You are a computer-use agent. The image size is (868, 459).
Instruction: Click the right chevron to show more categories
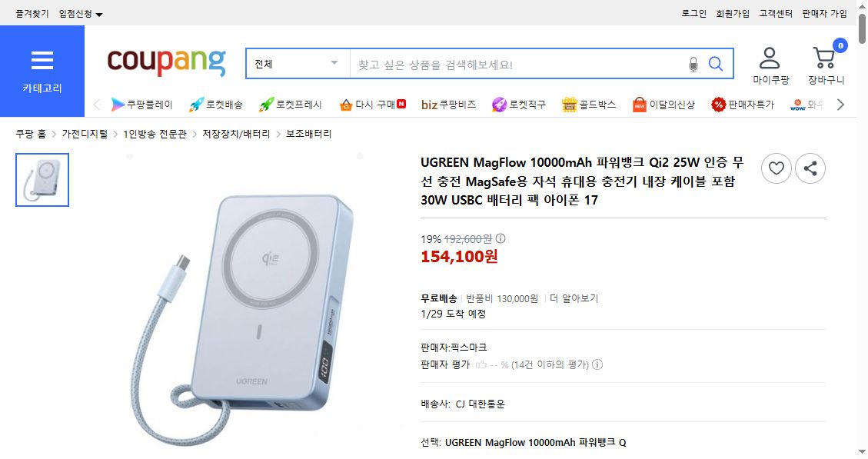click(x=842, y=104)
